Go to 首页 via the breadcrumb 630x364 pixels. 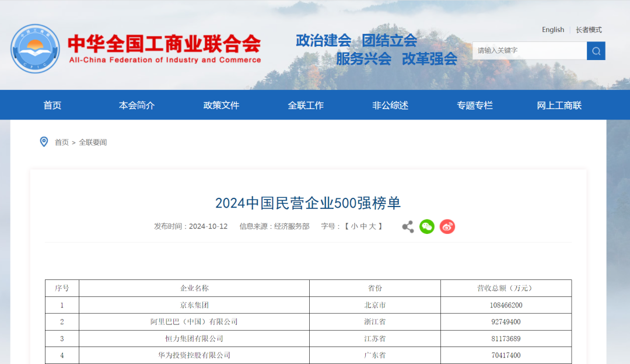click(62, 142)
